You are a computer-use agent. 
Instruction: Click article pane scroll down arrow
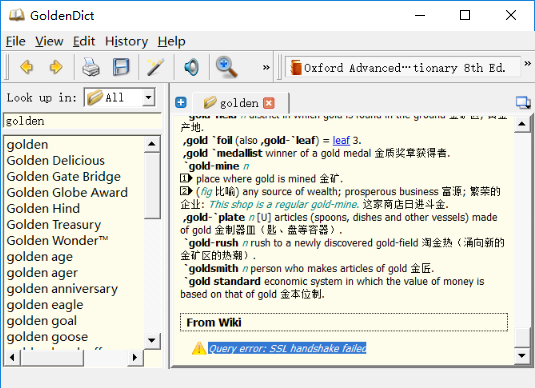522,356
